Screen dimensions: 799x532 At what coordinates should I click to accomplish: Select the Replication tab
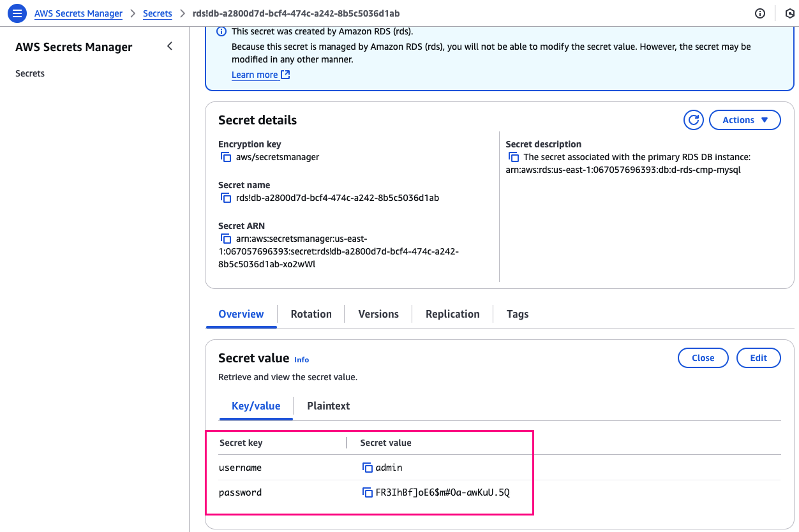coord(452,314)
